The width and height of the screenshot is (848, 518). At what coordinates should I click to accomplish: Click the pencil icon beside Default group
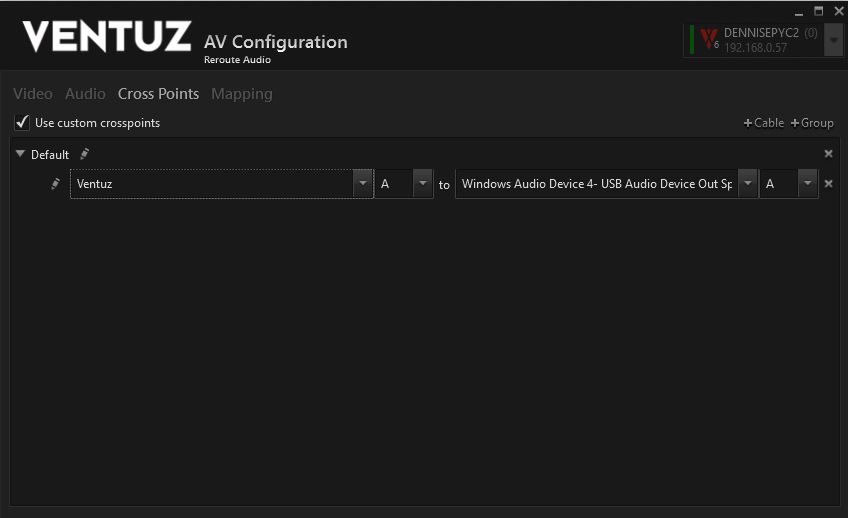(x=85, y=154)
